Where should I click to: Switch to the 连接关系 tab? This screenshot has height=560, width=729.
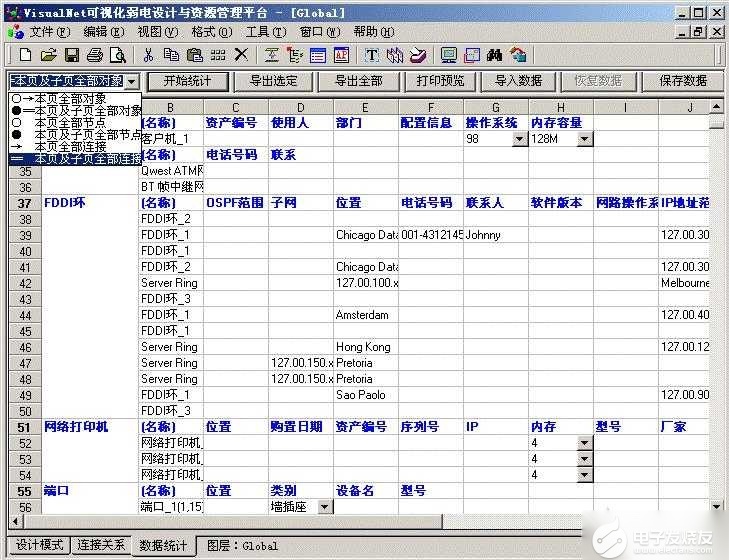tap(101, 545)
